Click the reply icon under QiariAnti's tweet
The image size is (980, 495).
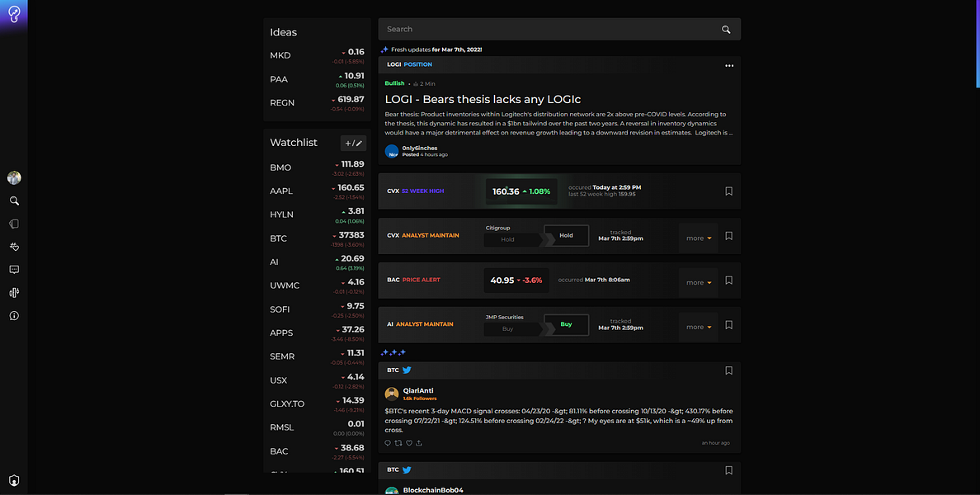(x=388, y=443)
